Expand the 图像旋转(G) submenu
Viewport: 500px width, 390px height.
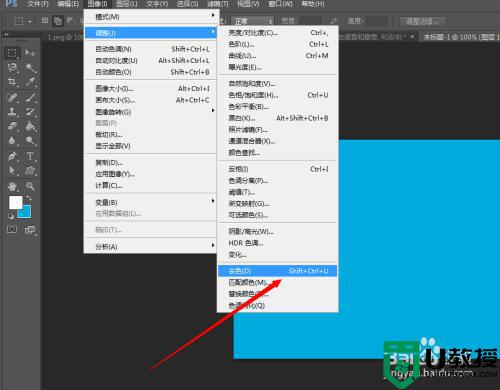click(x=152, y=112)
